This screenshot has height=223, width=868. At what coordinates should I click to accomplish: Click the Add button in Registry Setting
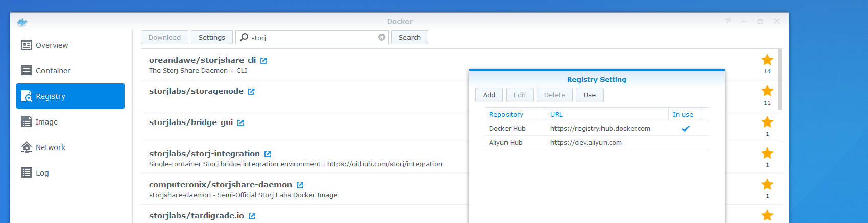point(489,95)
